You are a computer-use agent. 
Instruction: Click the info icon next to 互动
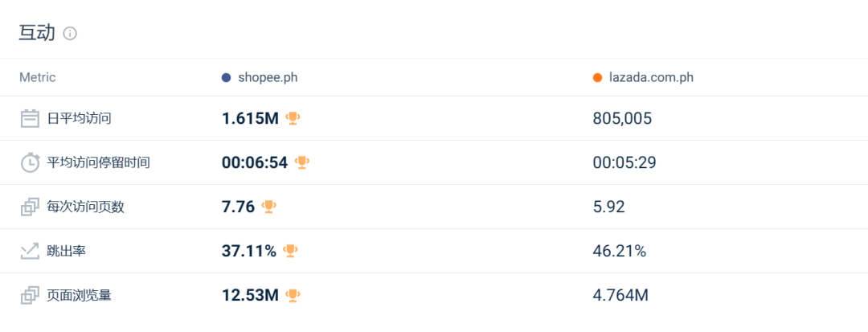70,34
